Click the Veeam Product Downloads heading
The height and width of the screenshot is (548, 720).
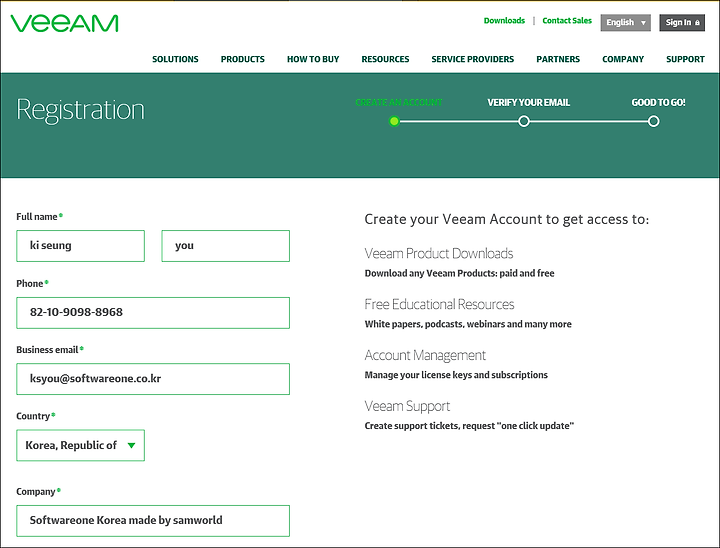coord(439,254)
